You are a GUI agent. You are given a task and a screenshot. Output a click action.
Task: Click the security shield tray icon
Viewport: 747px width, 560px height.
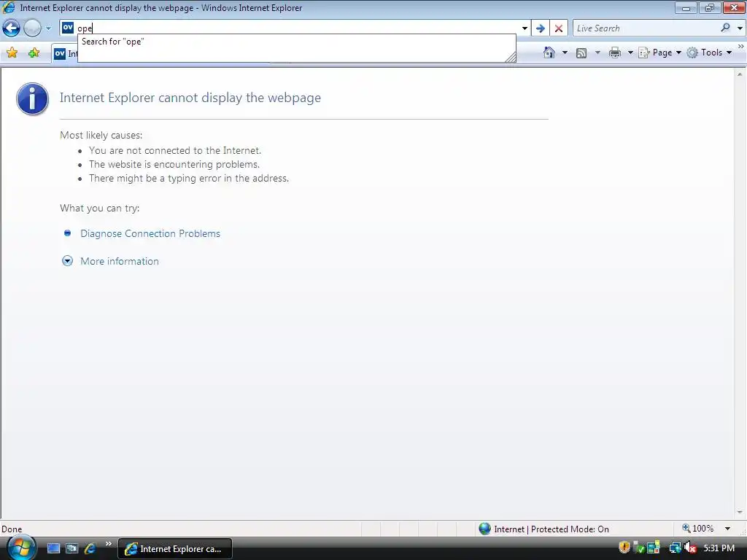pyautogui.click(x=624, y=548)
